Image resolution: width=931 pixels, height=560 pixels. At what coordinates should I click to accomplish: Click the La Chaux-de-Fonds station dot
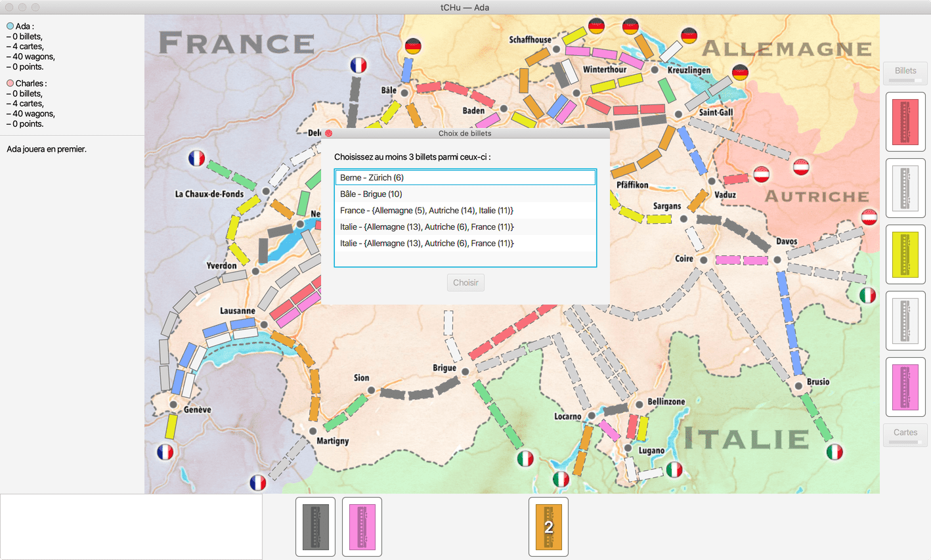tap(266, 191)
